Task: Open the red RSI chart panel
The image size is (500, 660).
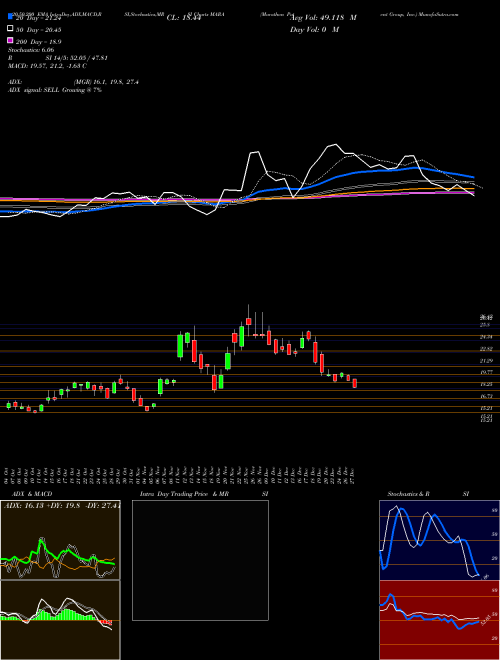Action: click(x=439, y=620)
